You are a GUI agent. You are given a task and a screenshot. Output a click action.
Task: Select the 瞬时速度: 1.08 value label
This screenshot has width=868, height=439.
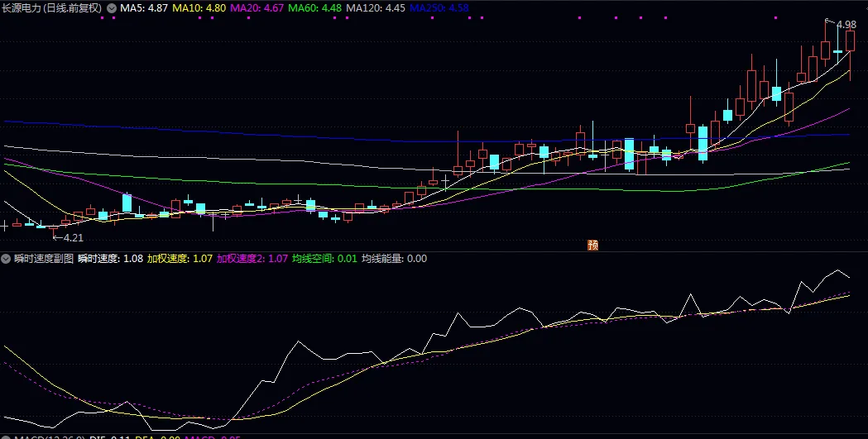(x=111, y=258)
